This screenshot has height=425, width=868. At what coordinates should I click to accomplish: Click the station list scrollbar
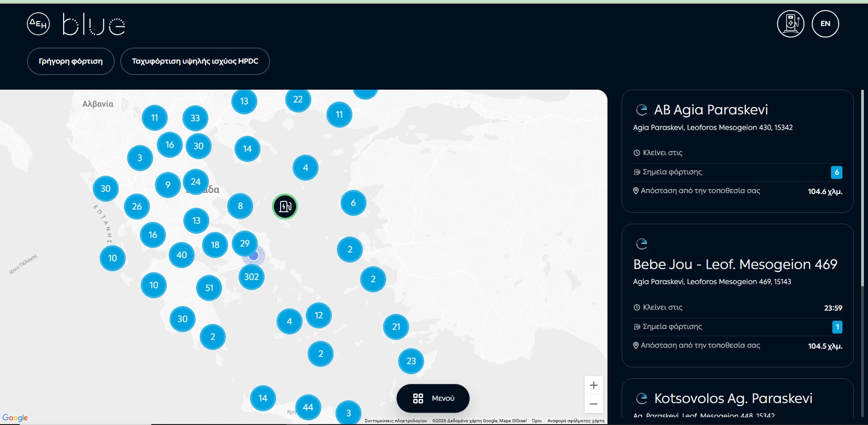[x=863, y=188]
